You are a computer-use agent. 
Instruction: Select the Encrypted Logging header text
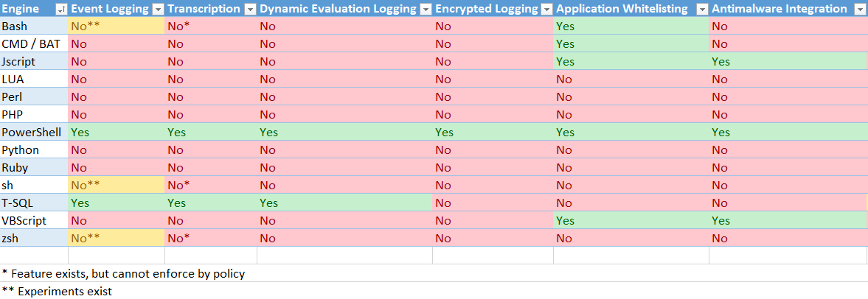[x=487, y=9]
